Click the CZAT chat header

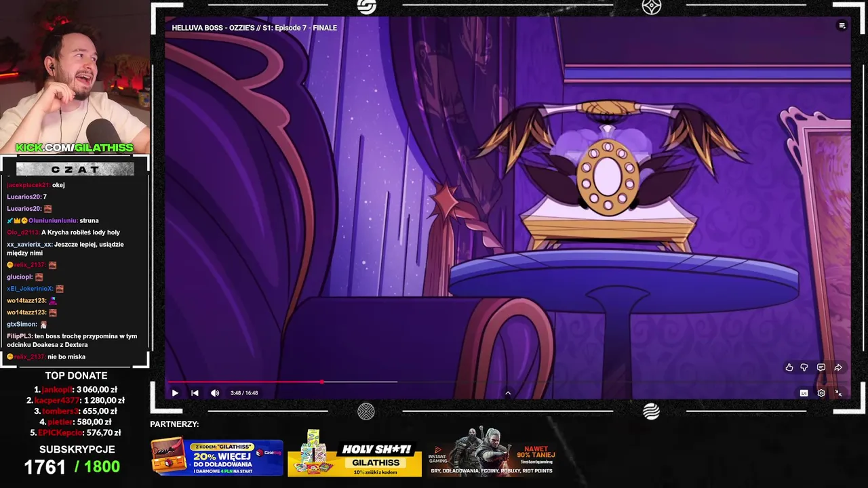pos(75,169)
